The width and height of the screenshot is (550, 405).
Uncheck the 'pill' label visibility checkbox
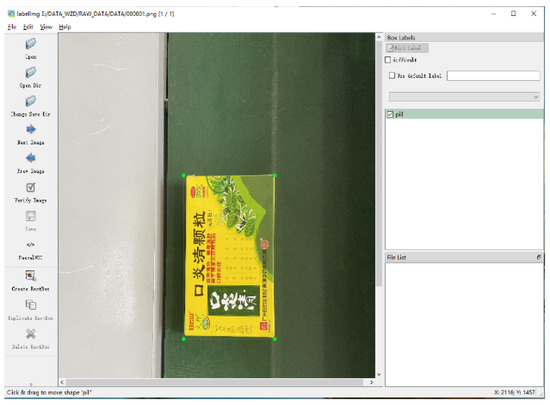coord(390,114)
